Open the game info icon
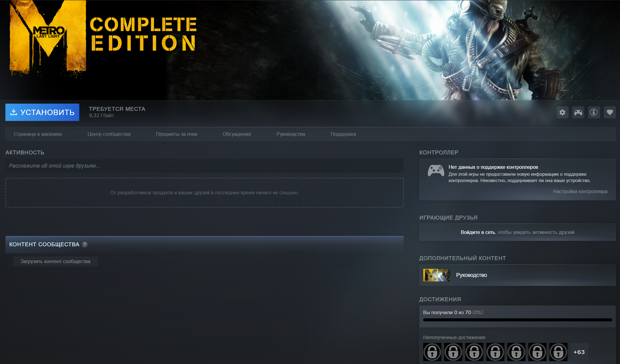620x364 pixels. click(594, 112)
